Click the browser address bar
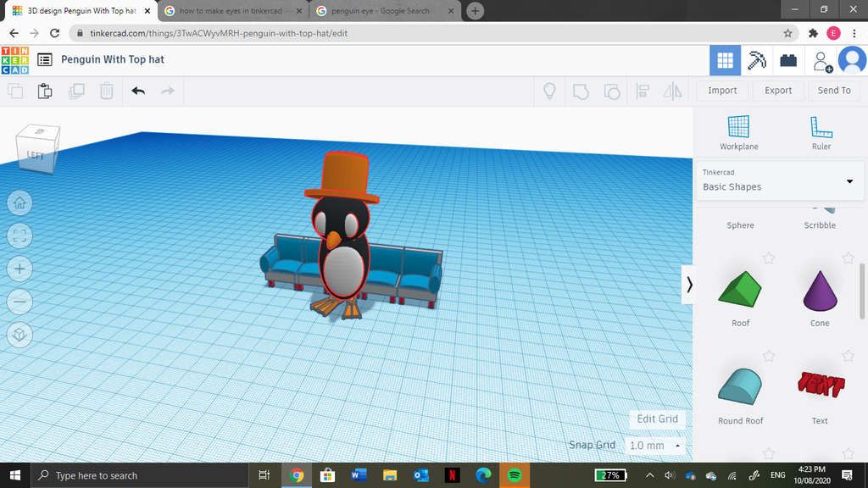Viewport: 868px width, 488px height. pos(426,33)
